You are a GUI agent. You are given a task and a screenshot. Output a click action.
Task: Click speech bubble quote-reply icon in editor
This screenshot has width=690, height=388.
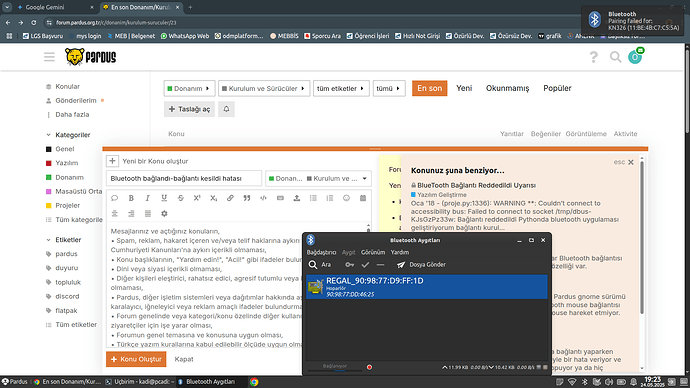click(114, 198)
